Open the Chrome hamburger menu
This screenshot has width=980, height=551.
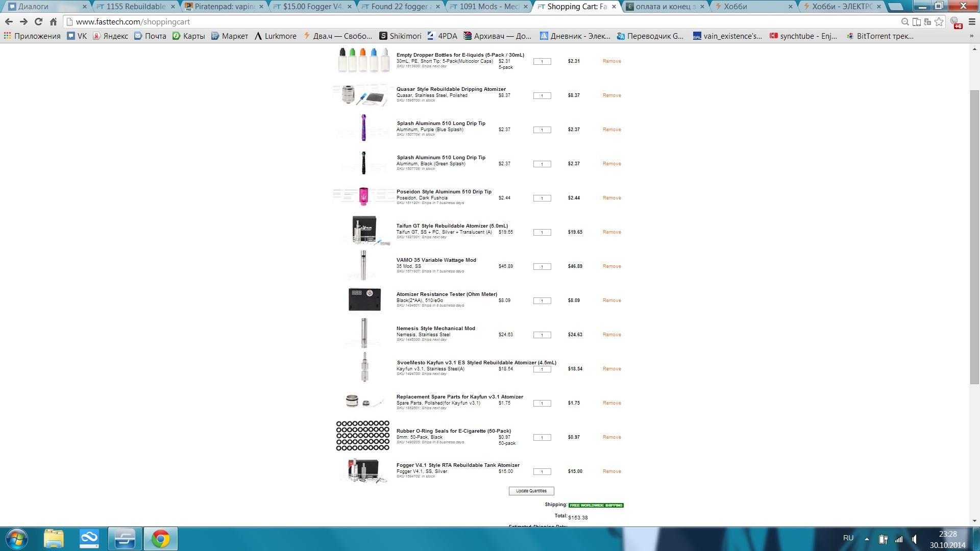972,22
